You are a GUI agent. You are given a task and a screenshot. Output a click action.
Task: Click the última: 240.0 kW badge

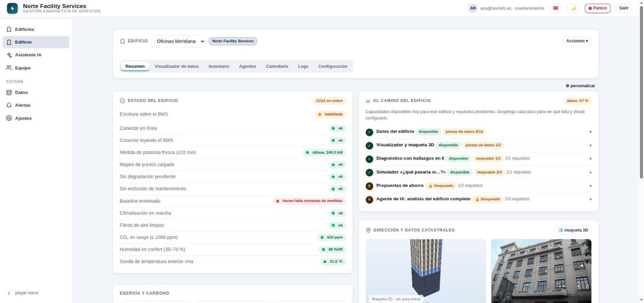324,152
